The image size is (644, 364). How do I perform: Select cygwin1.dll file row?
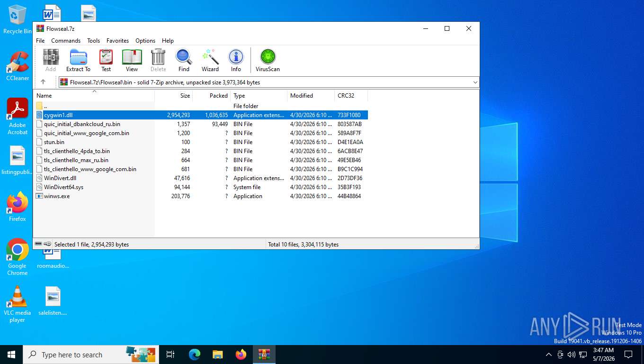[201, 115]
